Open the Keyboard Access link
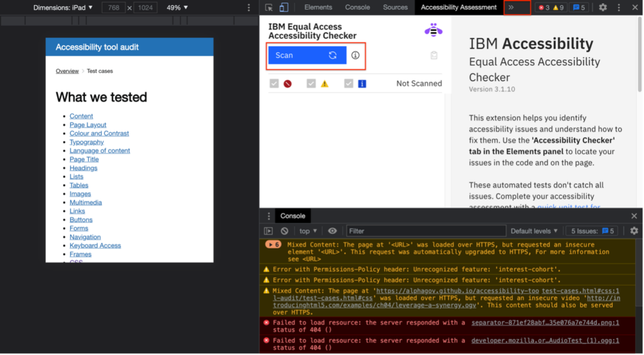The height and width of the screenshot is (355, 644). coord(95,245)
